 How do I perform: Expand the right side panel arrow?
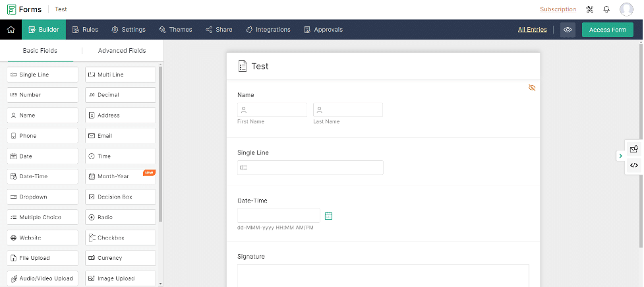[x=620, y=156]
